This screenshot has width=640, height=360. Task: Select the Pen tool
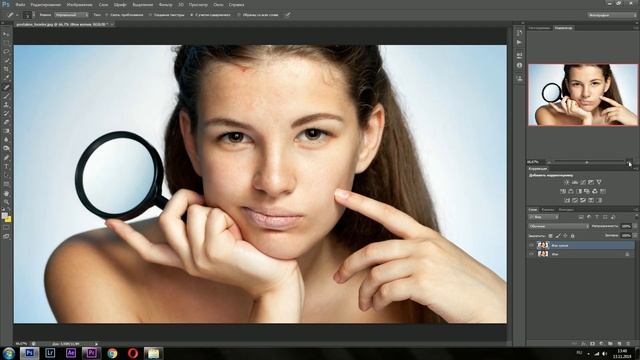tap(6, 158)
